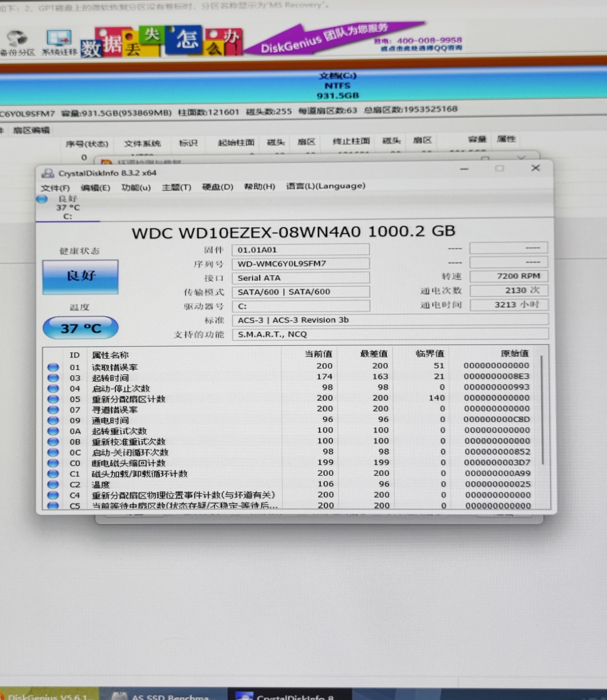This screenshot has height=700, width=607.
Task: Click DiskGenius 系统迁移 toolbar icon
Action: [60, 42]
